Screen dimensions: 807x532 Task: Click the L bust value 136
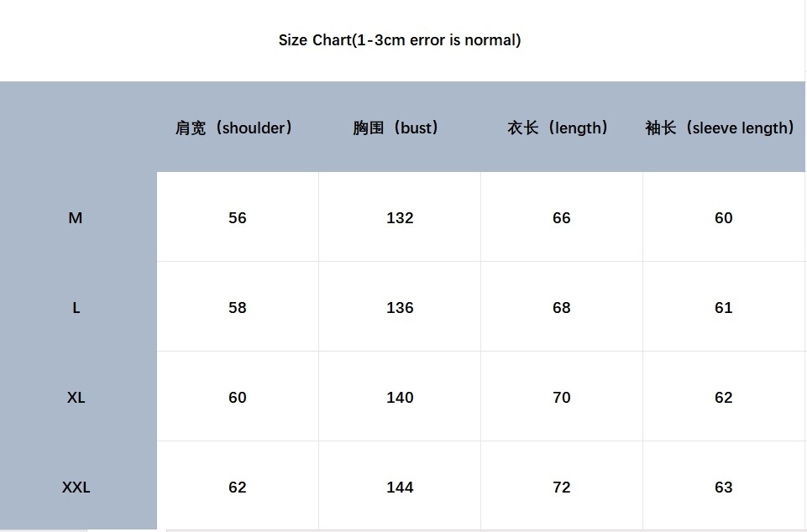coord(400,308)
